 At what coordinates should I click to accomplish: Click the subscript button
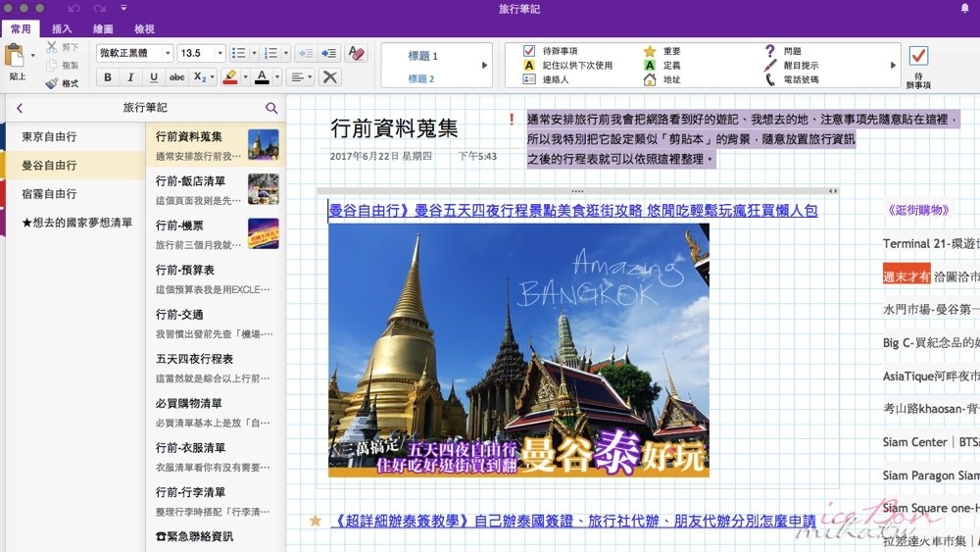200,76
